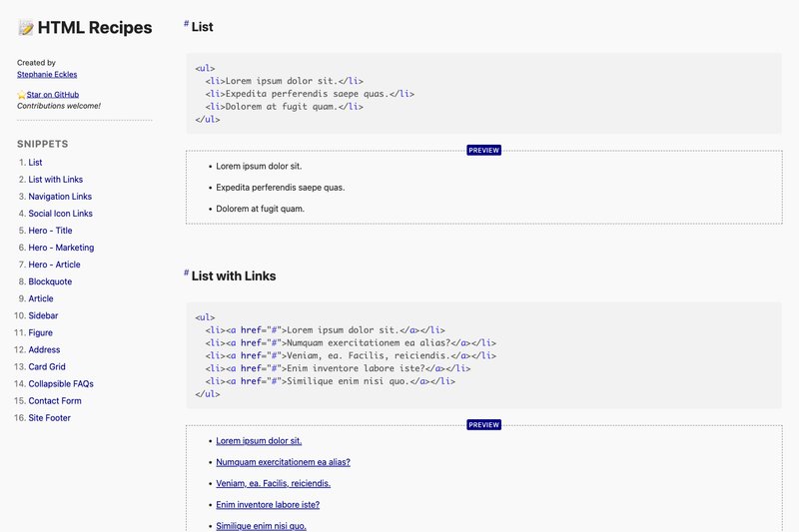The image size is (799, 532).
Task: Click preview link Similique enim nisi quo.
Action: [261, 526]
